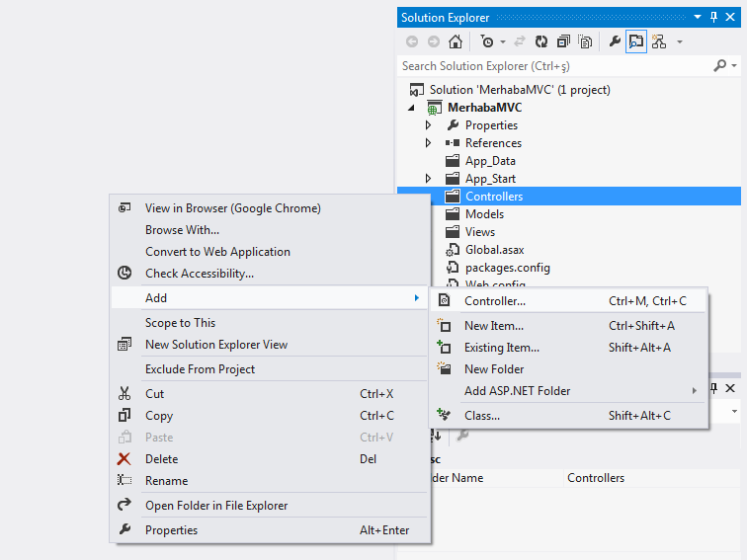Image resolution: width=747 pixels, height=560 pixels.
Task: Expand the Add ASP.NET Folder submenu arrow
Action: point(695,391)
